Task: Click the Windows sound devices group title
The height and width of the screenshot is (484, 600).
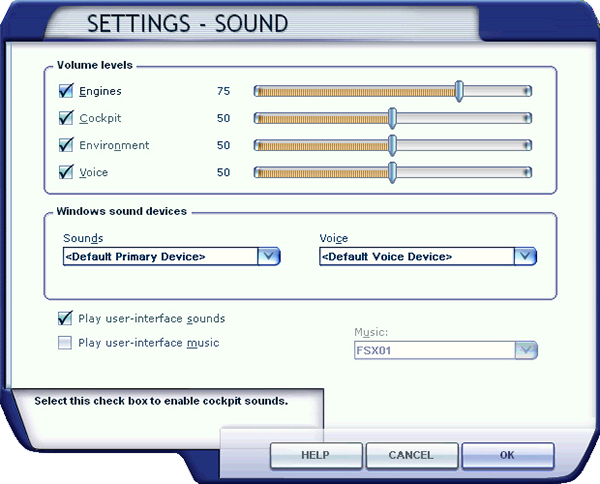Action: [121, 211]
